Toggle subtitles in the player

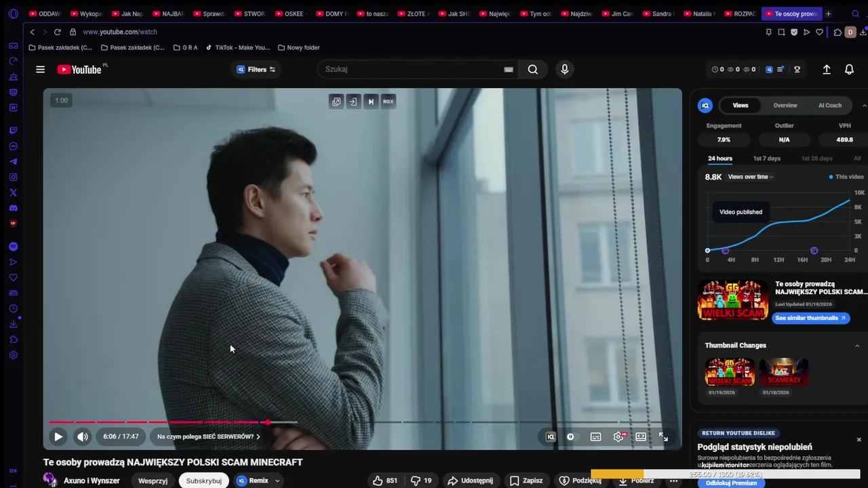(x=595, y=437)
